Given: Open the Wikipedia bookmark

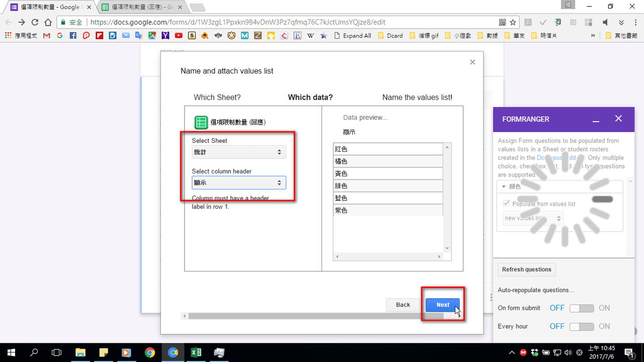Looking at the screenshot, I should click(310, 36).
